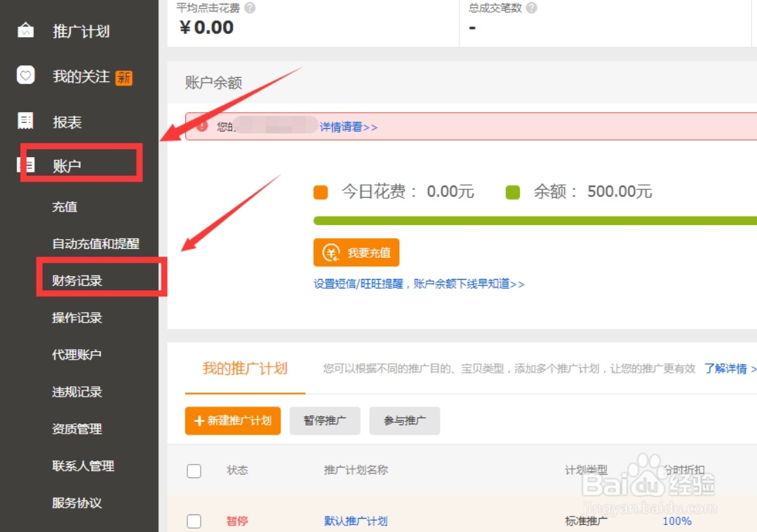Click the coin icon inside 我要充值 button

(330, 252)
